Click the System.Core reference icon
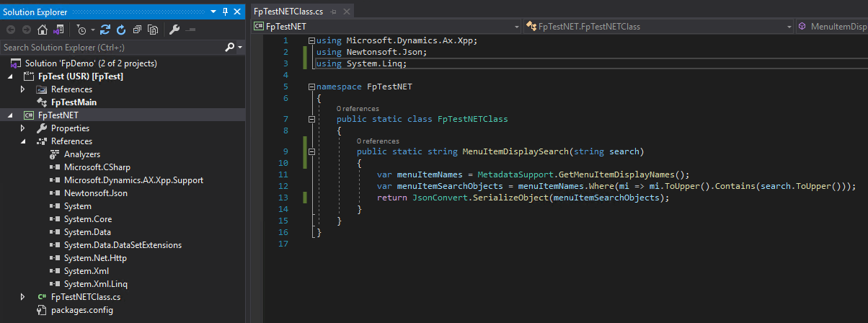 [x=55, y=219]
